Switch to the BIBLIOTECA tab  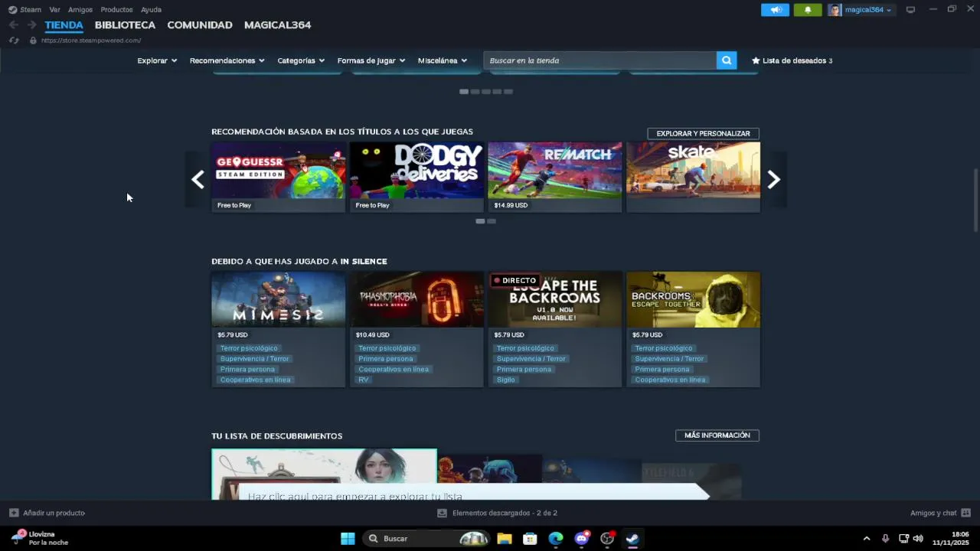[x=125, y=25]
